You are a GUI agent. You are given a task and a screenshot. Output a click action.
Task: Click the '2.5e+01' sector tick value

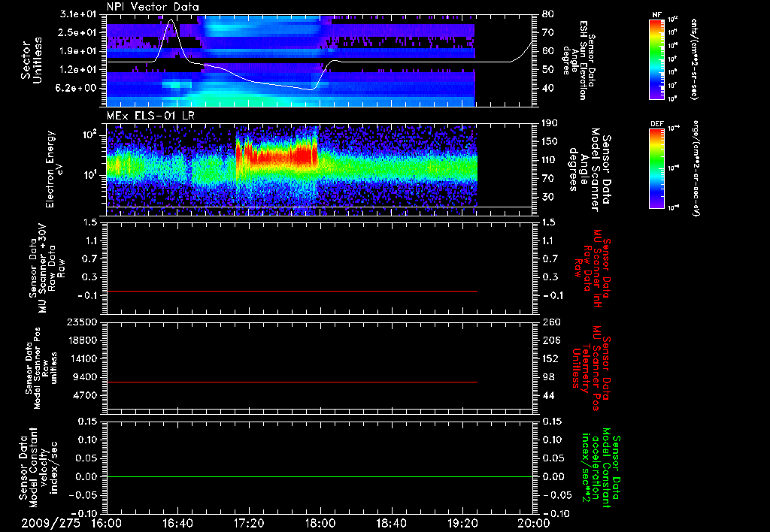pos(77,32)
